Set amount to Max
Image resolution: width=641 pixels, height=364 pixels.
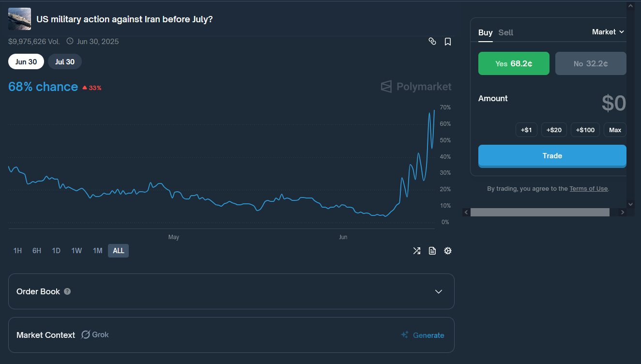[615, 130]
